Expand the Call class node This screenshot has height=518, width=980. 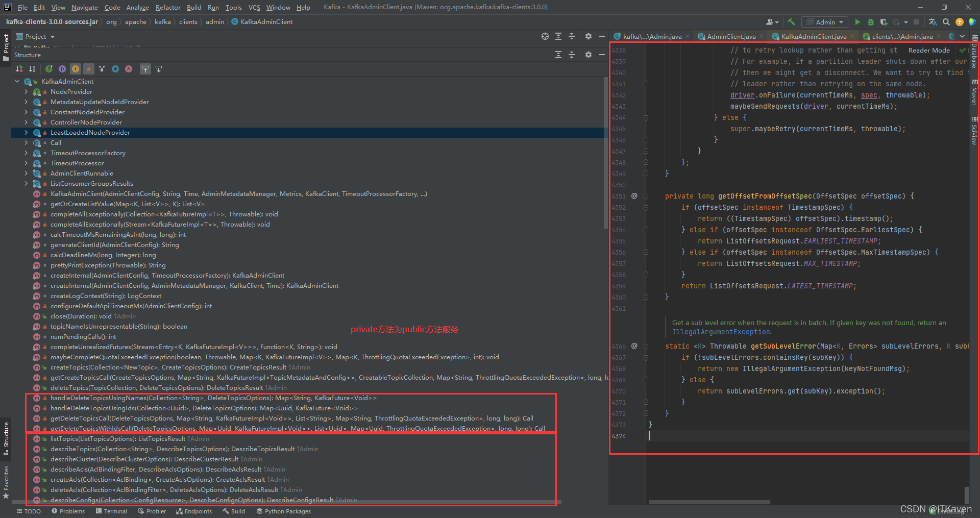[x=26, y=143]
